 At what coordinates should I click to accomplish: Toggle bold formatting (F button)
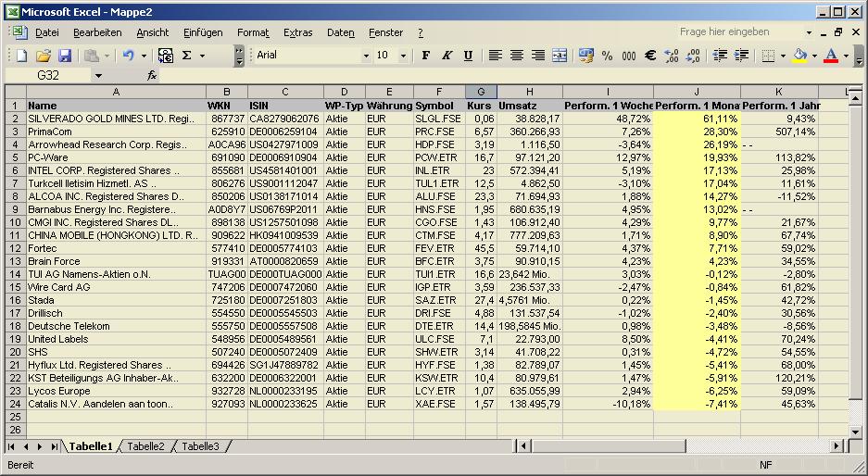point(425,56)
